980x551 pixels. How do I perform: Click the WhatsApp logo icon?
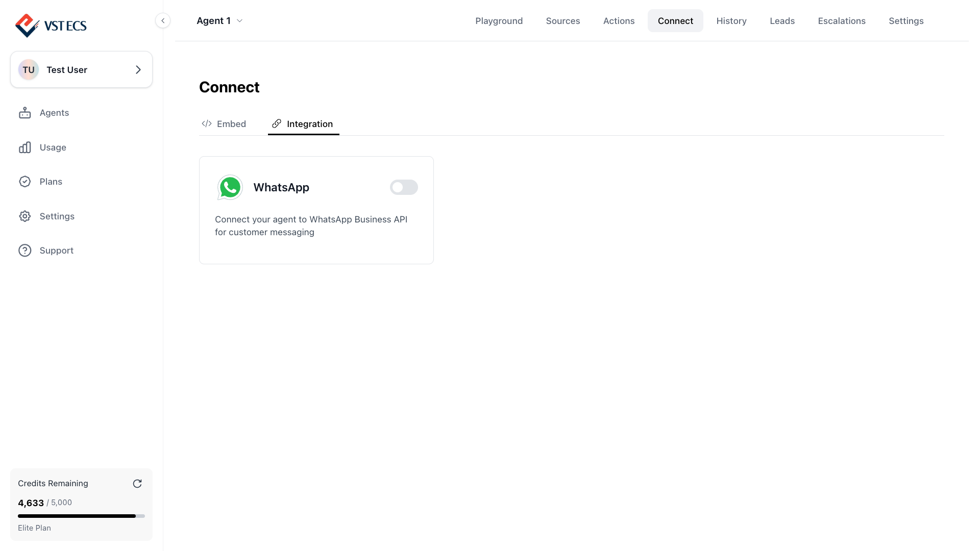[x=230, y=187]
